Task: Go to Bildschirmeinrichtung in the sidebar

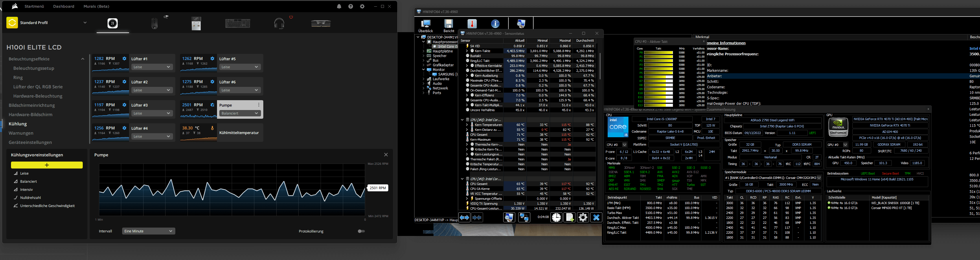Action: pos(32,105)
